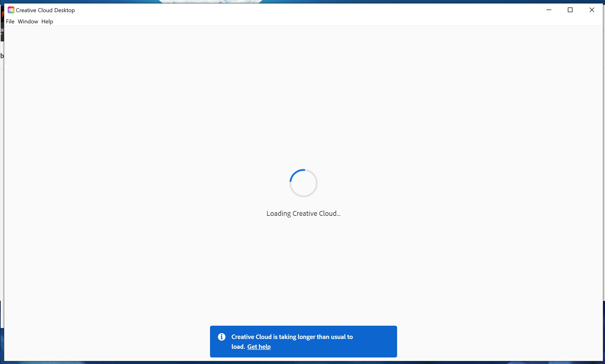Open the Help menu
This screenshot has width=605, height=364.
47,21
